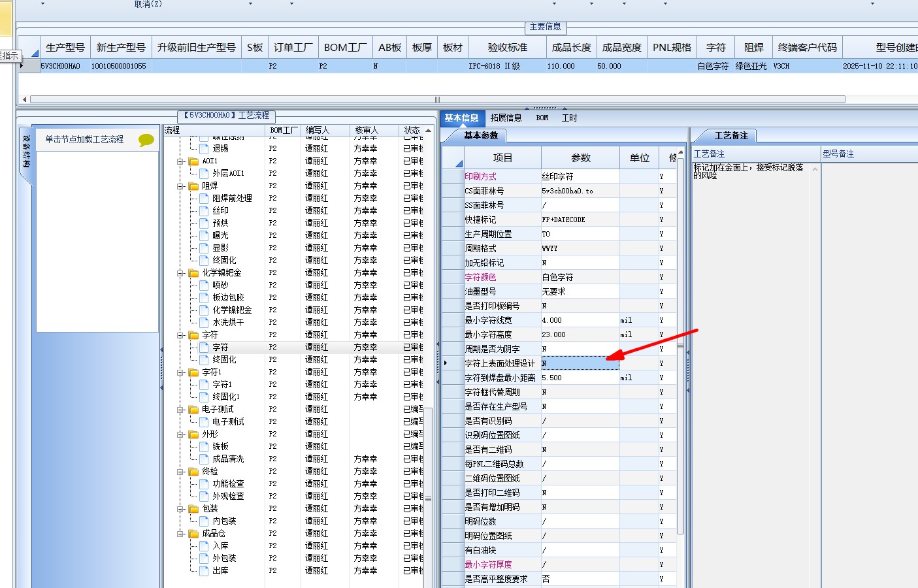This screenshot has width=918, height=588.
Task: Click 单击节点加载工艺流程 button
Action: pos(84,139)
